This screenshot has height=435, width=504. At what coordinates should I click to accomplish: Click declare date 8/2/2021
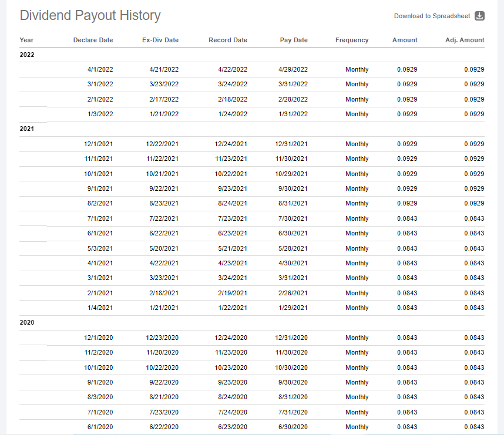point(100,203)
